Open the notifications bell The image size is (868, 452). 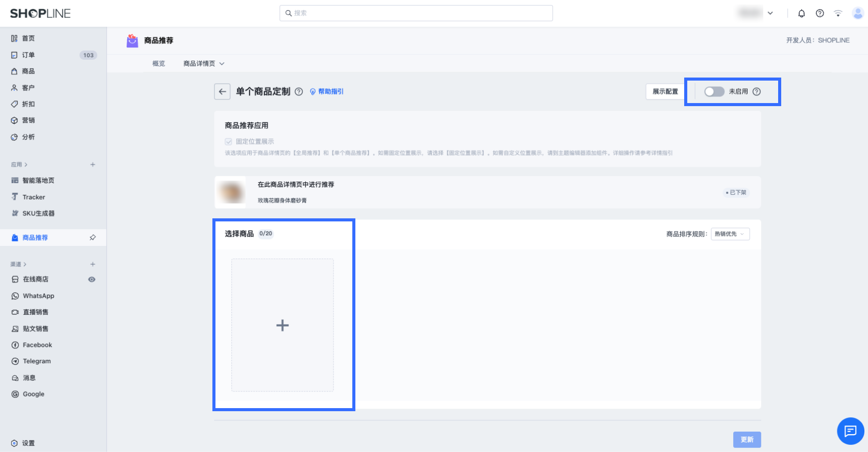[802, 13]
